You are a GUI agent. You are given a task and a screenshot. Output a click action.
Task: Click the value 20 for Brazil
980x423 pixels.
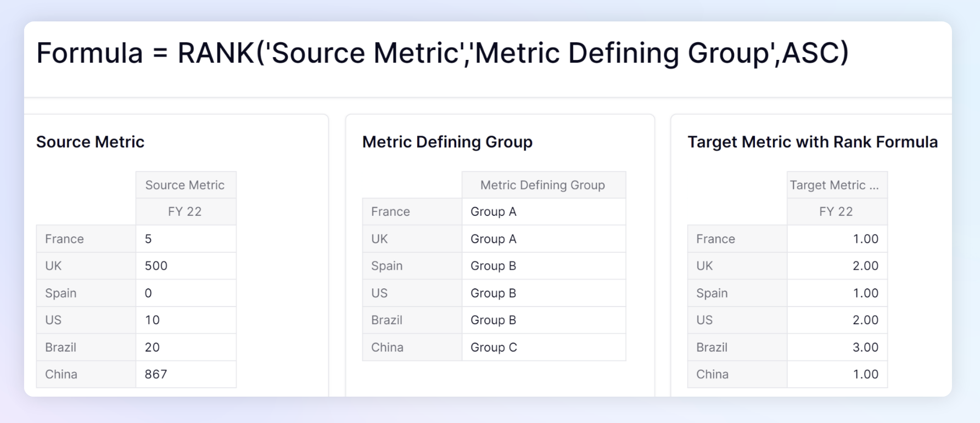(x=186, y=347)
